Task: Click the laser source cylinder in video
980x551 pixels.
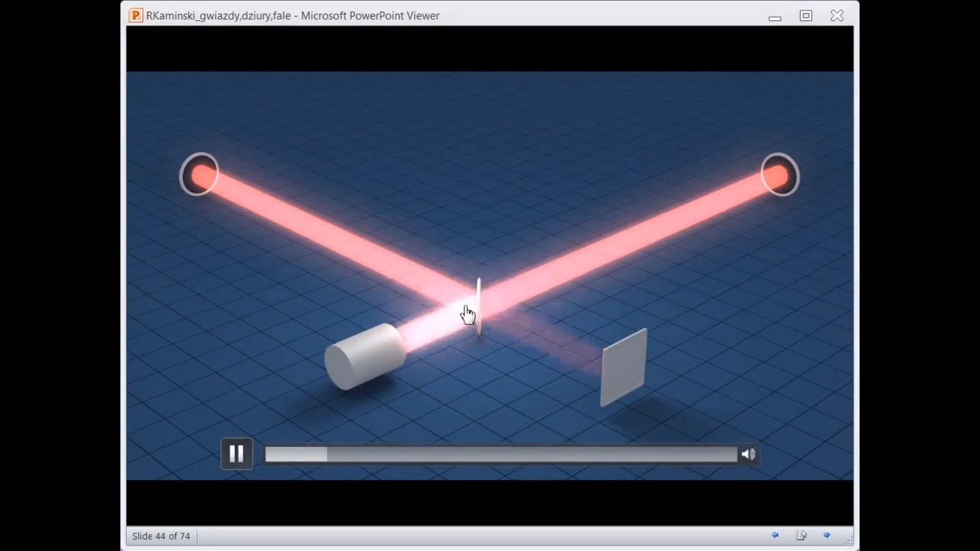Action: click(365, 356)
